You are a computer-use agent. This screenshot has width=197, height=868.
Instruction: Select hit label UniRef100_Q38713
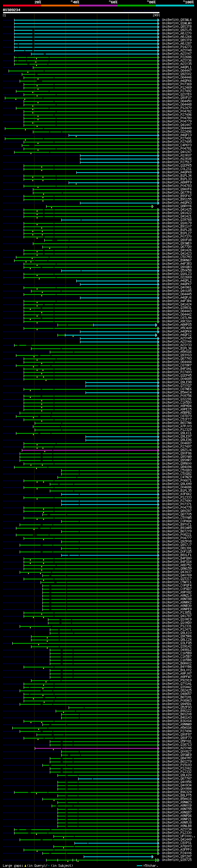[x=177, y=745]
